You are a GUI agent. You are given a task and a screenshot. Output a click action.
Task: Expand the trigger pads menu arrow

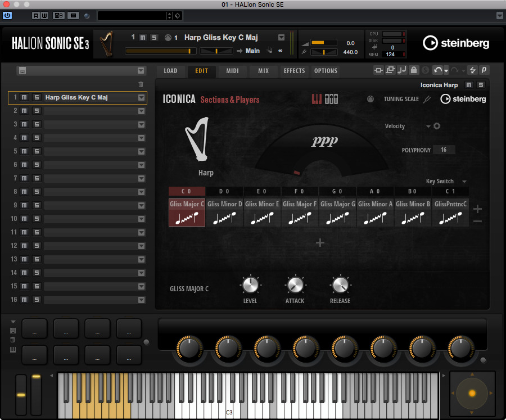(x=13, y=322)
